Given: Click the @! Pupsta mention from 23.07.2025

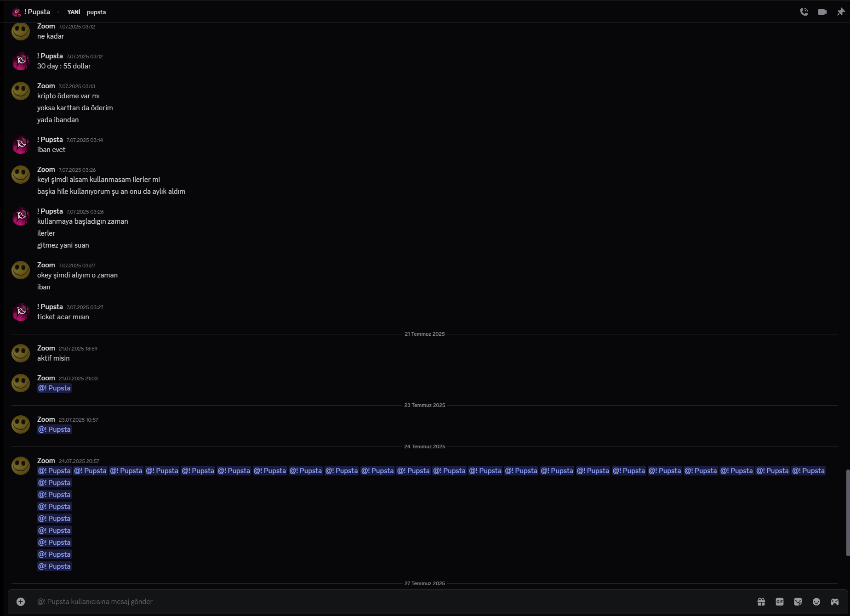Looking at the screenshot, I should [54, 430].
